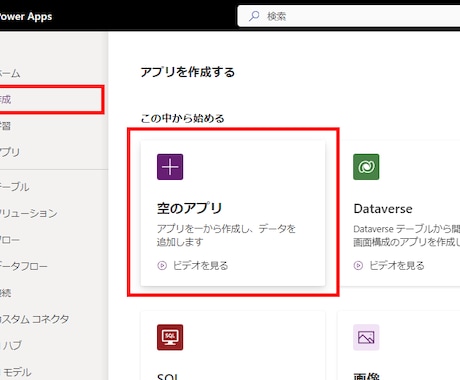Click the search magnifier icon
Screen dimensions: 460x380
[254, 16]
